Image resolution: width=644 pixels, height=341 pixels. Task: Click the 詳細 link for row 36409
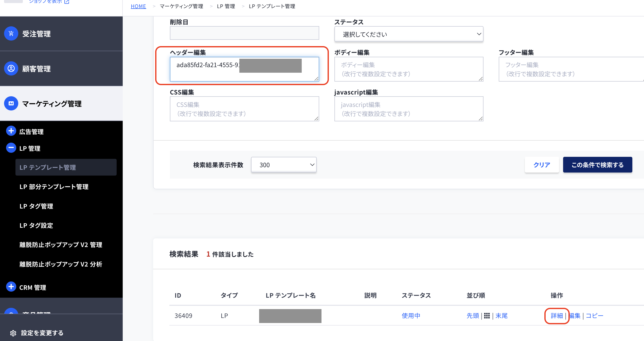[557, 316]
